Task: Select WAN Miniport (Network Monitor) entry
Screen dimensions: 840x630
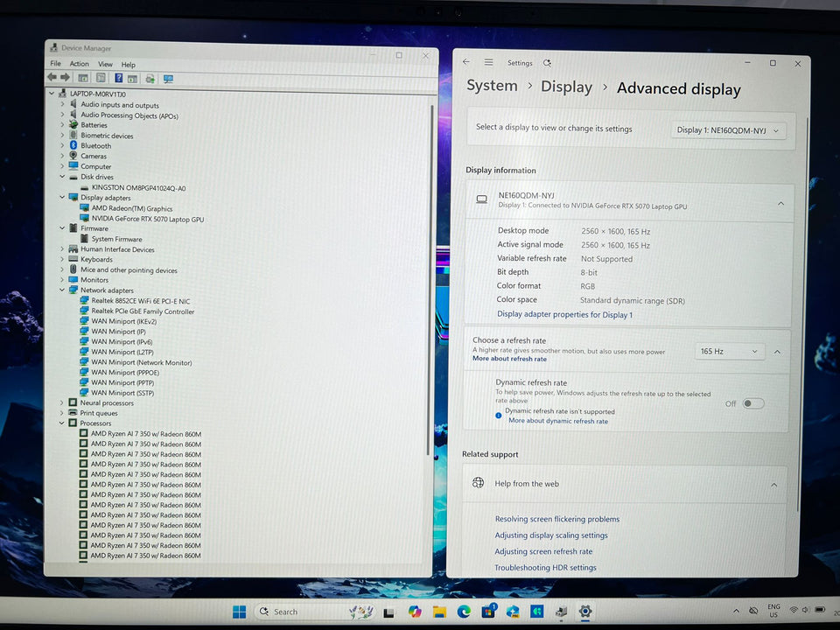Action: (142, 362)
